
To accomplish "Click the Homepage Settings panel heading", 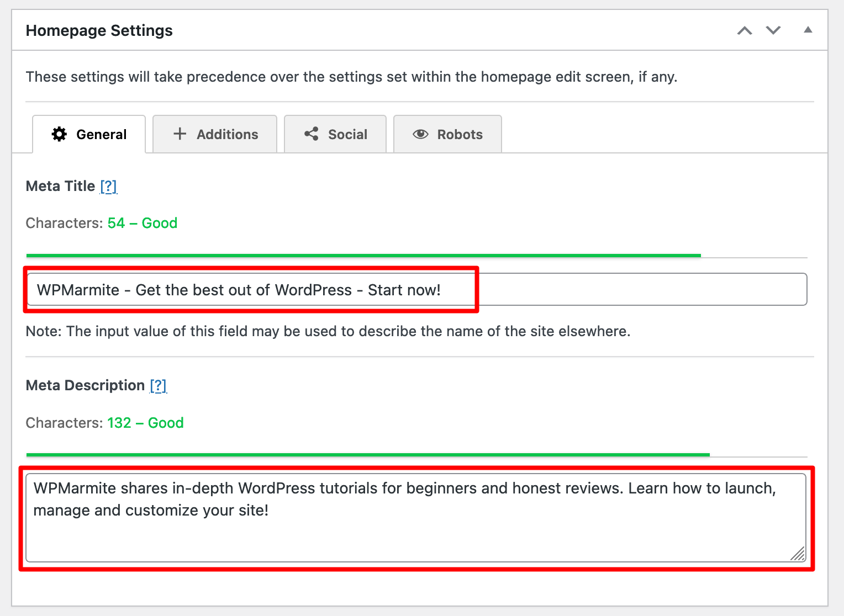I will 99,30.
